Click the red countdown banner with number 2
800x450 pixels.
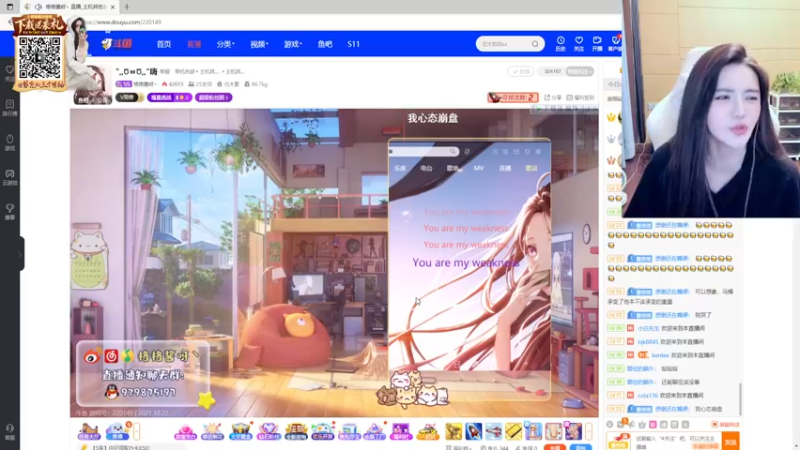513,97
